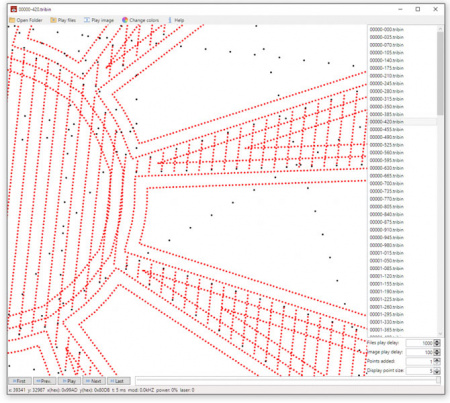Select 00000-455.tribin in the file list

[x=386, y=129]
